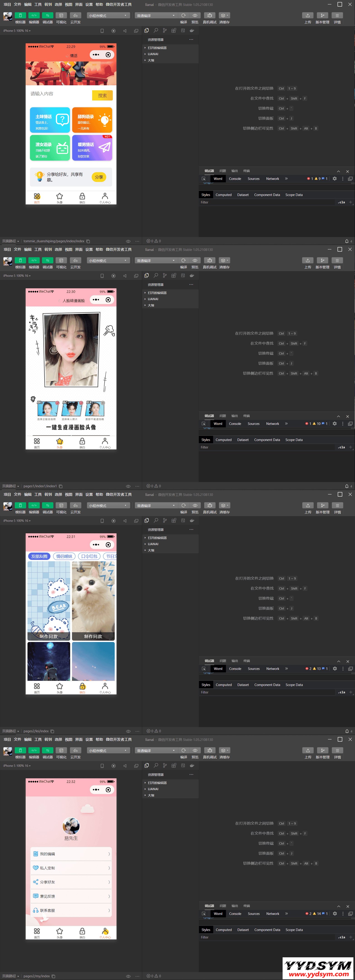Viewport: 355px width, 980px height.
Task: Toggle simulator record button in the pages2/my/index window
Action: pyautogui.click(x=113, y=766)
